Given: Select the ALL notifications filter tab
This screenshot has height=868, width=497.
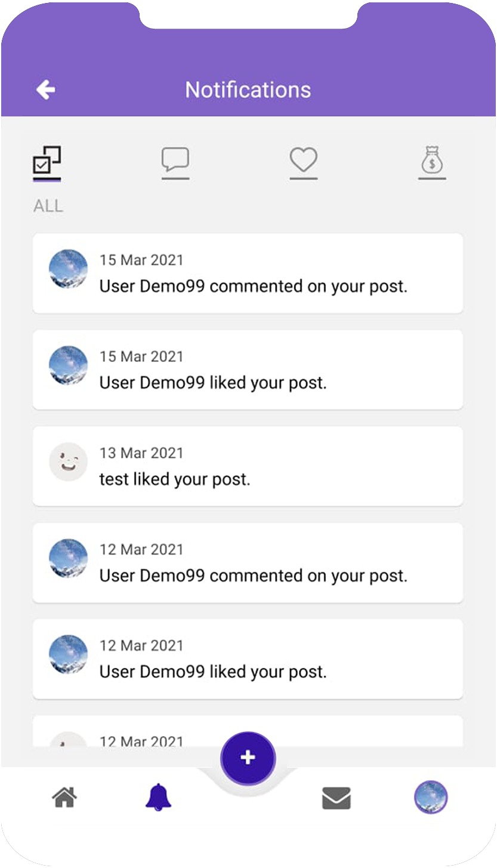Looking at the screenshot, I should click(x=47, y=163).
